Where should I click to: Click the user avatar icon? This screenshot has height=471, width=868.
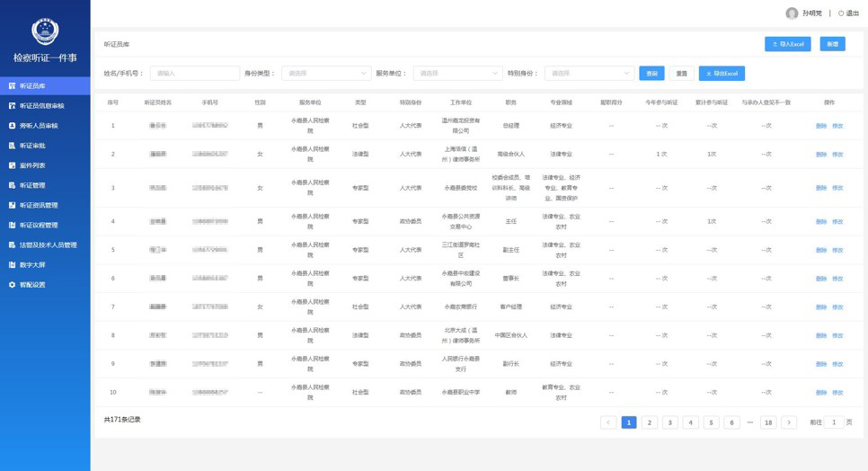792,13
